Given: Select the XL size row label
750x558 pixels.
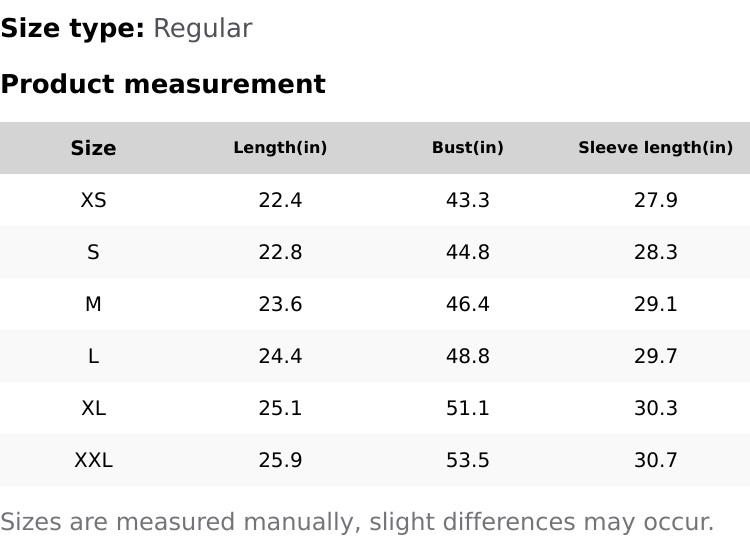Looking at the screenshot, I should [93, 408].
